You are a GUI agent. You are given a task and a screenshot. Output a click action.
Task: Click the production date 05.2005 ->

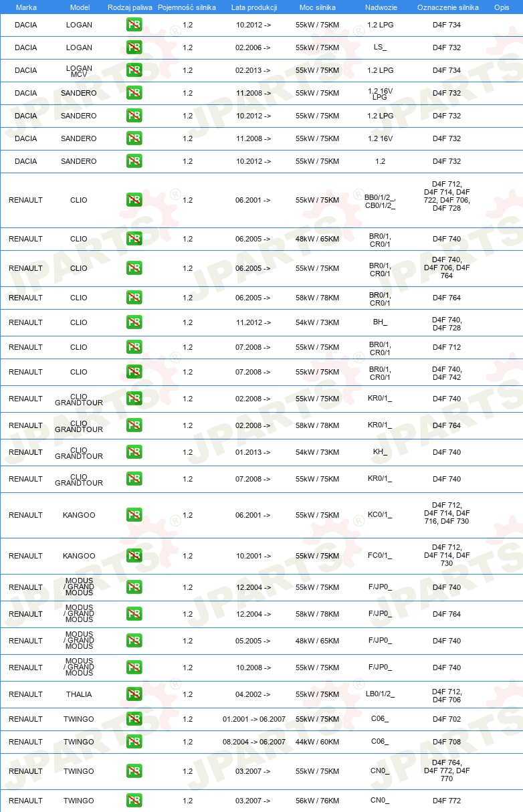tap(253, 641)
